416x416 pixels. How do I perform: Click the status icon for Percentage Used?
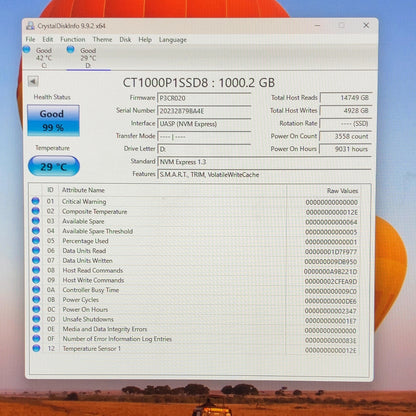36,240
